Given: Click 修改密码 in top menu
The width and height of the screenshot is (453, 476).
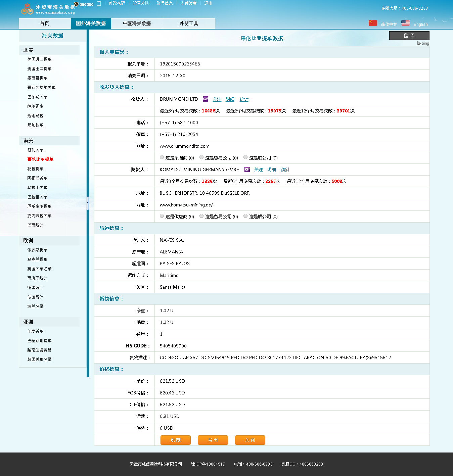Looking at the screenshot, I should (117, 3).
